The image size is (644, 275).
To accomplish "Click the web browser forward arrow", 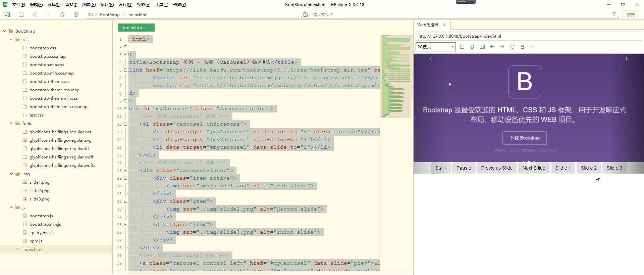I will click(502, 47).
